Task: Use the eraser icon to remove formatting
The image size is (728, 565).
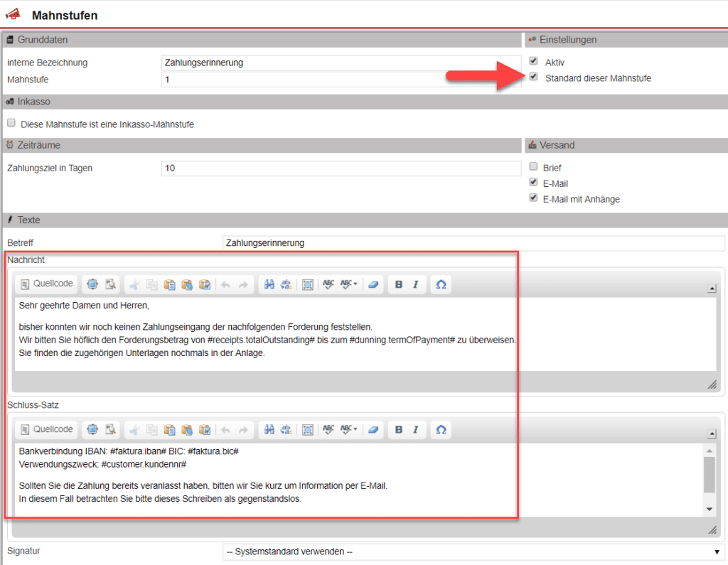Action: (x=373, y=284)
